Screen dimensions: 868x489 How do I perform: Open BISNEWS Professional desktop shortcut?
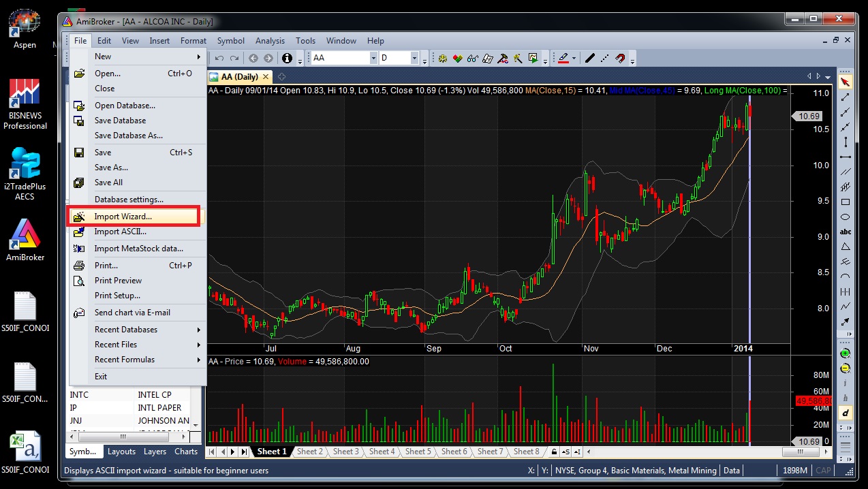point(25,102)
